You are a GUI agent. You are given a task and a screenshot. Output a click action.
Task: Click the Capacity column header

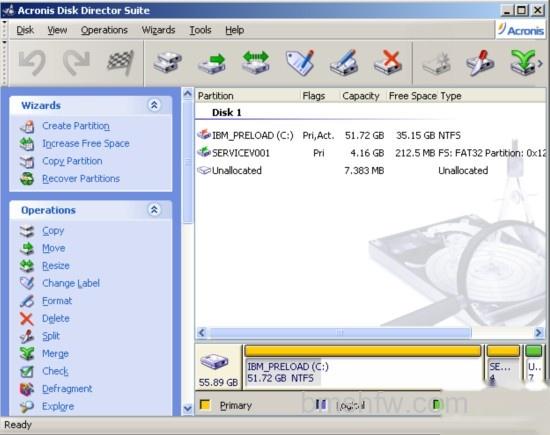(361, 96)
